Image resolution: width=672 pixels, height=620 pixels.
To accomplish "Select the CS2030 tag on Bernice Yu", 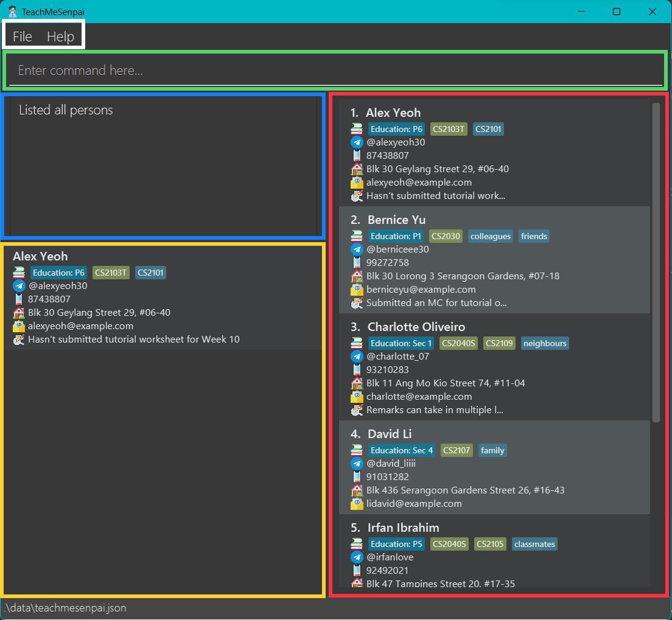I will tap(446, 236).
